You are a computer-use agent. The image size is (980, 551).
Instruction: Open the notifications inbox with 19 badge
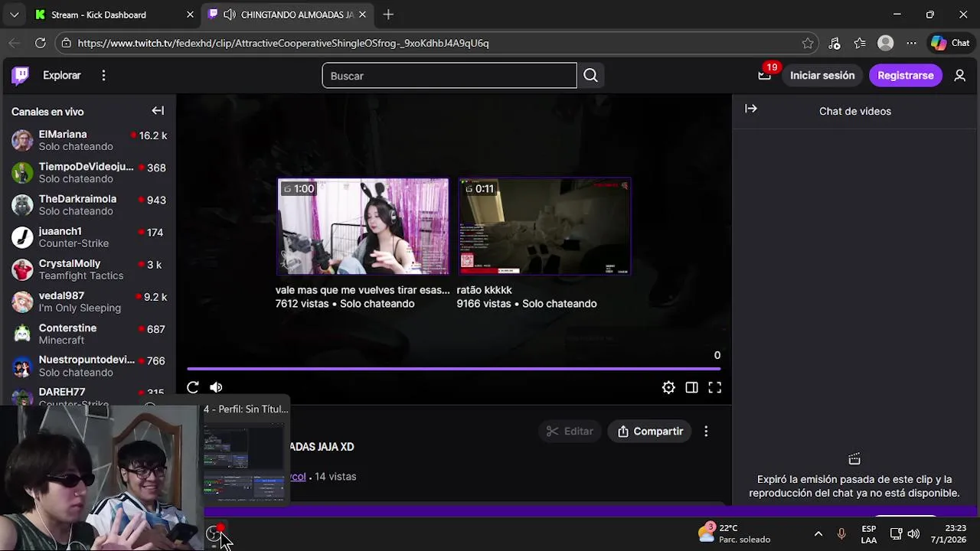(x=764, y=75)
